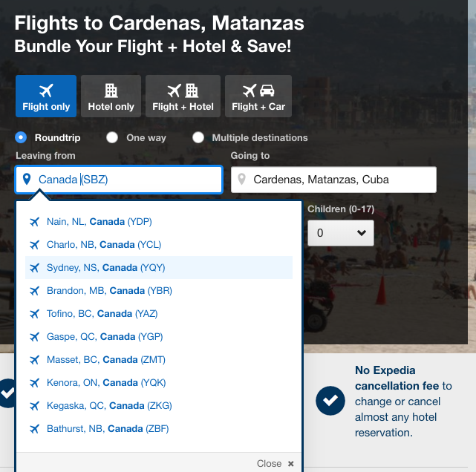Click the Leaving from input field
476x472 pixels.
point(119,180)
